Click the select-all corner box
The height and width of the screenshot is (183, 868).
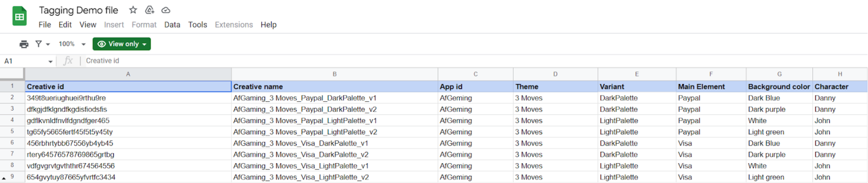pos(12,74)
